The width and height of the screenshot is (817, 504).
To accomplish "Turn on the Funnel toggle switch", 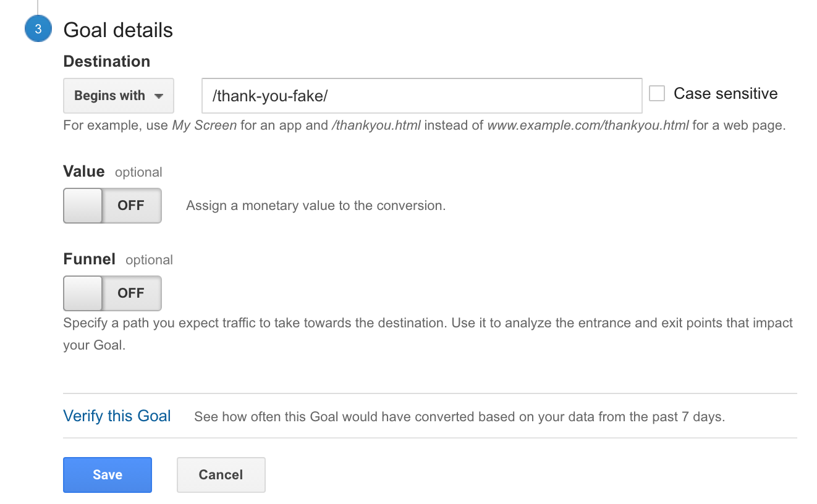I will (x=112, y=293).
